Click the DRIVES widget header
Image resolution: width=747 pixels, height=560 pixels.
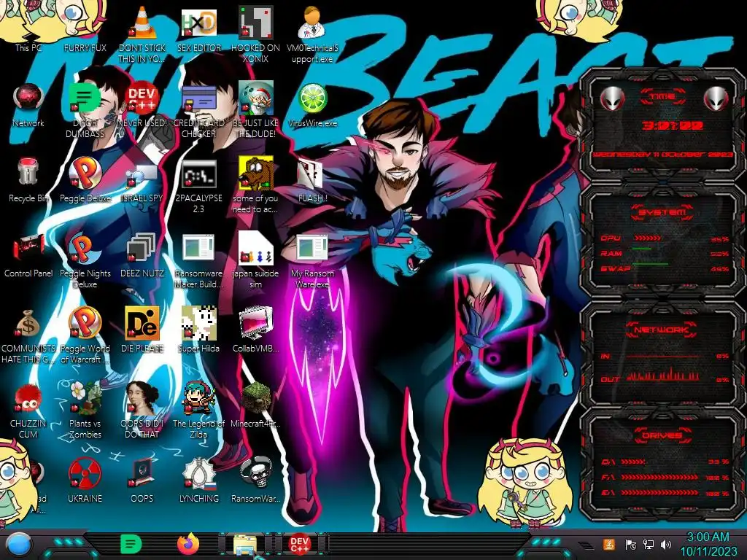[x=662, y=435]
